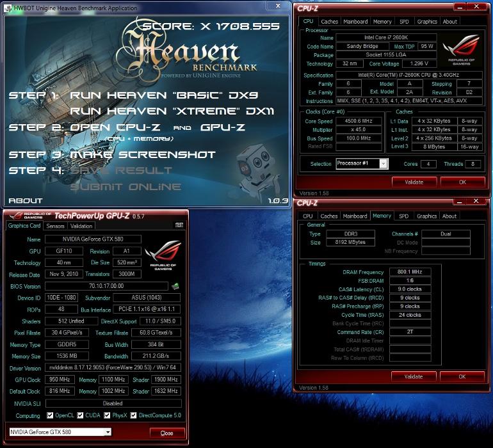Open the Mainboard tab in the upper CPU-Z
This screenshot has height=448, width=493.
355,21
